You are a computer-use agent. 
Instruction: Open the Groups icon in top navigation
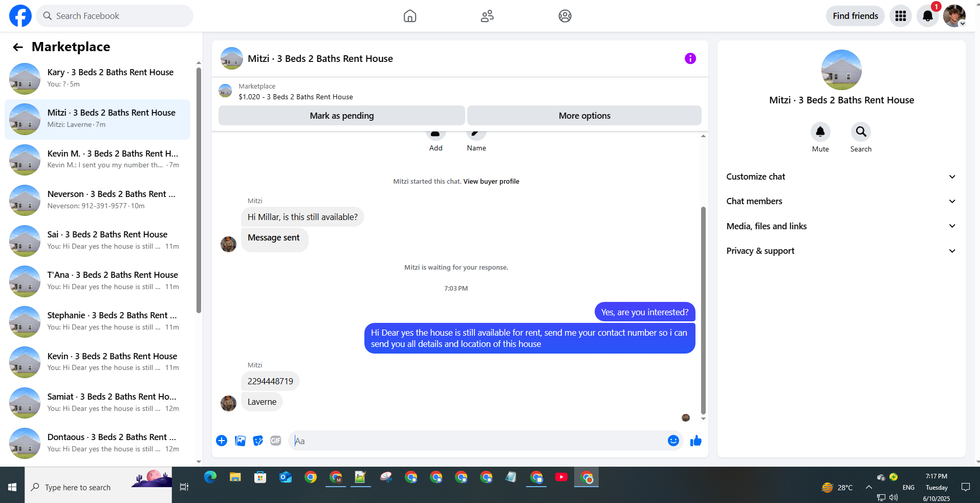tap(565, 16)
